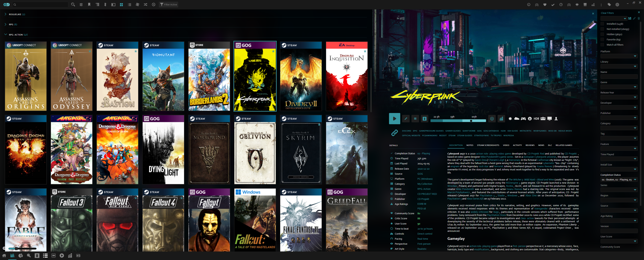Switch to grid view icon in top toolbar

121,4
